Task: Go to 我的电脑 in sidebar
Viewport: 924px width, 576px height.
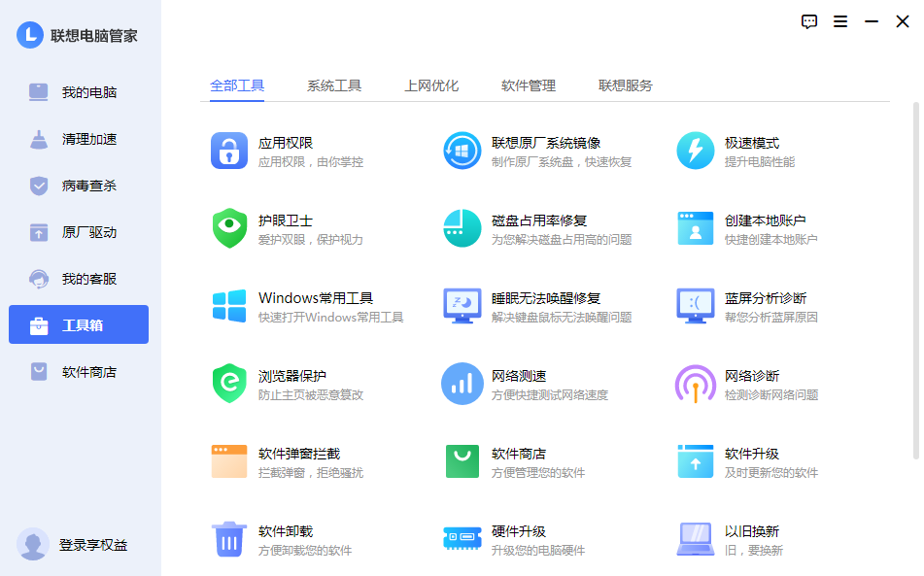Action: [79, 92]
